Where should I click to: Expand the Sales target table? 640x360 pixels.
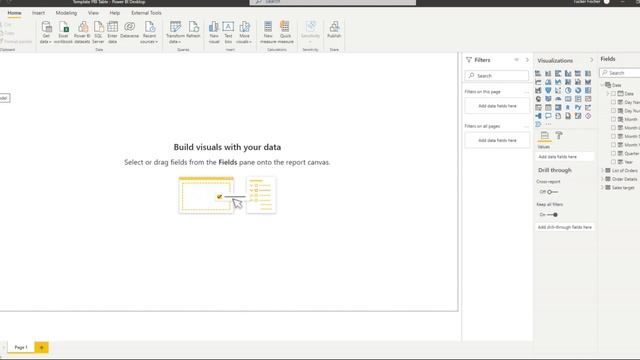tap(602, 188)
